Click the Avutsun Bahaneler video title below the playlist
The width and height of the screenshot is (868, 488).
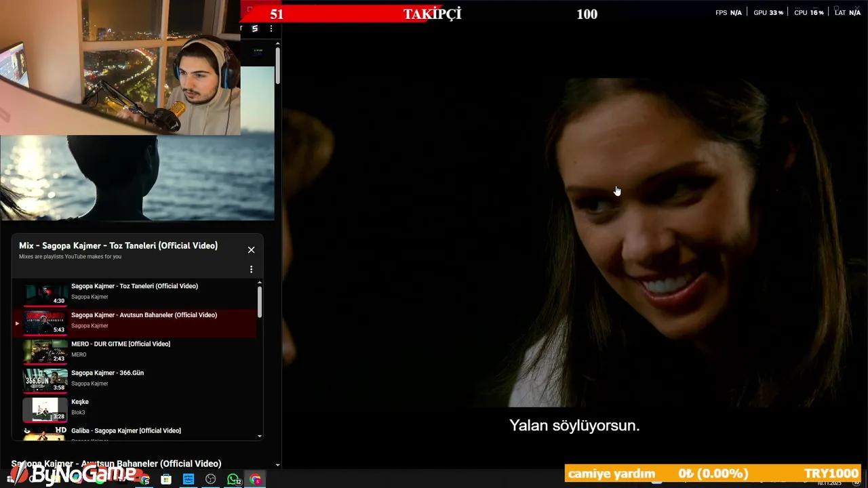(x=116, y=464)
